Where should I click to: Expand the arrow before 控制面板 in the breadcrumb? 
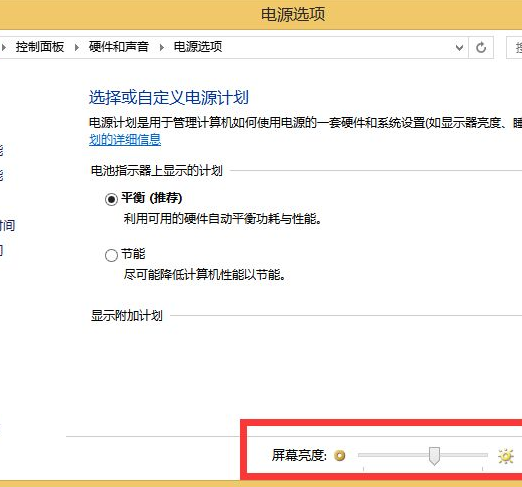[x=4, y=47]
